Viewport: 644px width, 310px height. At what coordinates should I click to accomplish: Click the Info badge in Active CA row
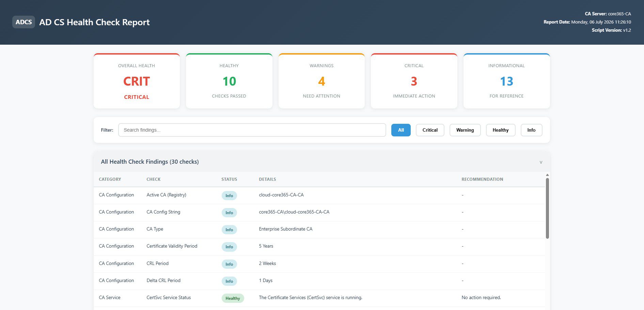tap(229, 196)
